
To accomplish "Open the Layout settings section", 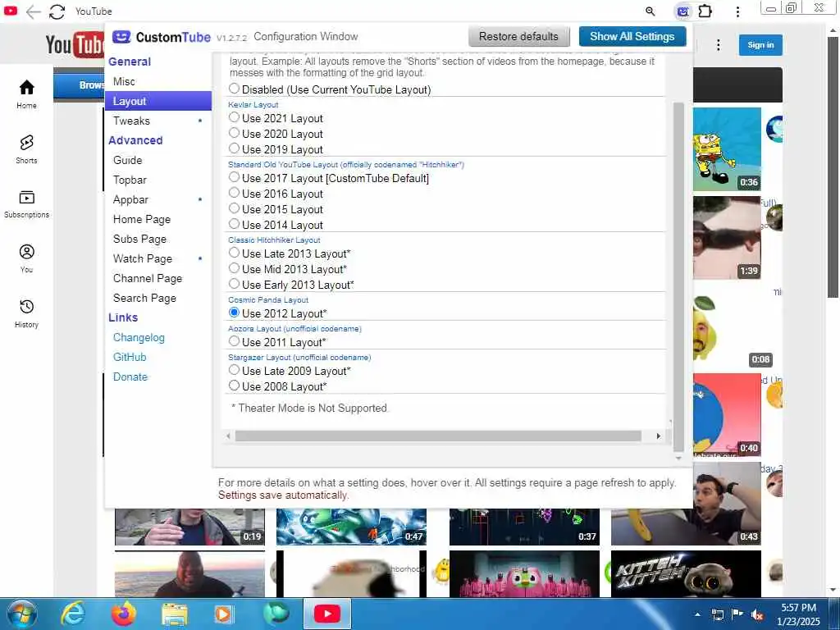I will [x=158, y=101].
